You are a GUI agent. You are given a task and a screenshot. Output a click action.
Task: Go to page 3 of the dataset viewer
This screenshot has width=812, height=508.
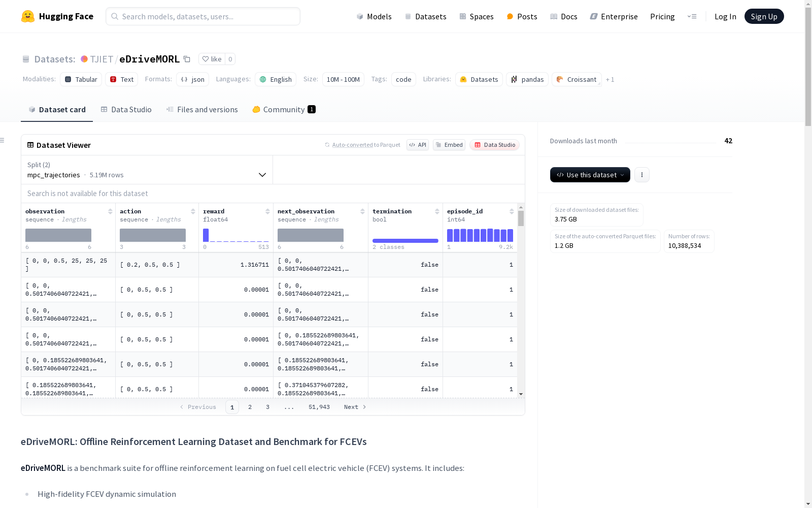click(x=267, y=407)
